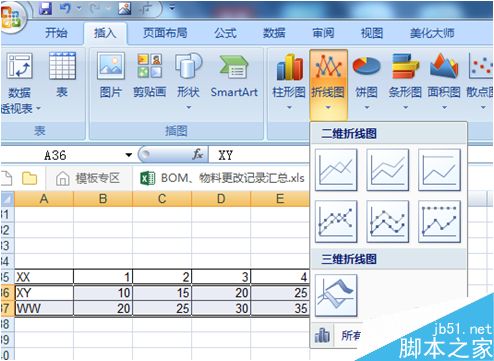Select column B header
The width and height of the screenshot is (494, 361).
point(103,199)
